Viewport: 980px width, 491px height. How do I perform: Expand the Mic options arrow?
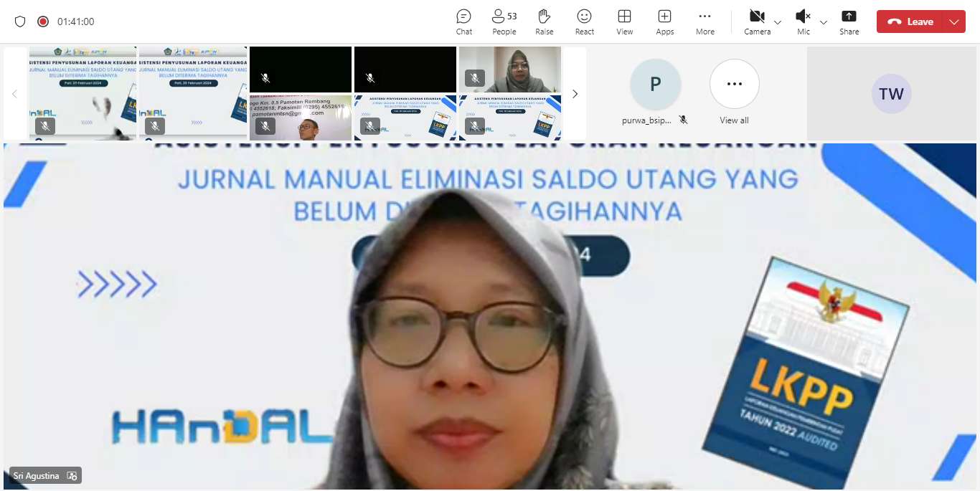(x=824, y=22)
